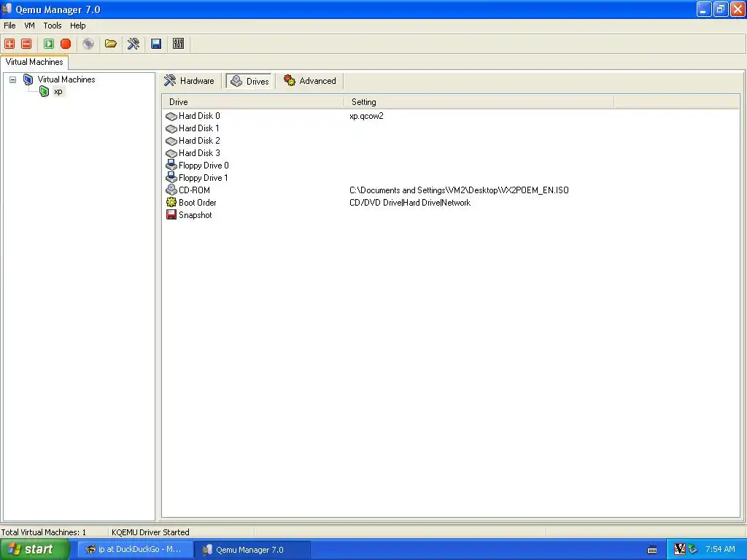Click the green xp VM icon in tree
The height and width of the screenshot is (560, 747).
tap(44, 91)
